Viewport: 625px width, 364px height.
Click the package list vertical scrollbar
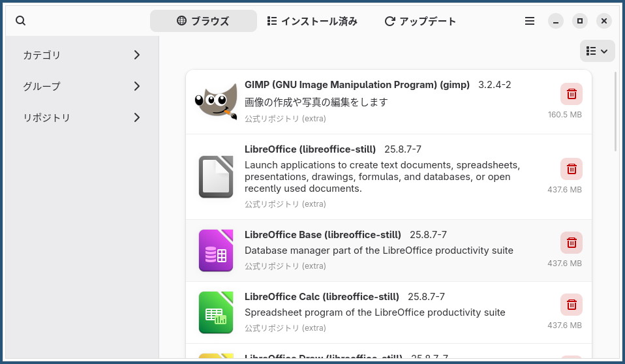[617, 112]
